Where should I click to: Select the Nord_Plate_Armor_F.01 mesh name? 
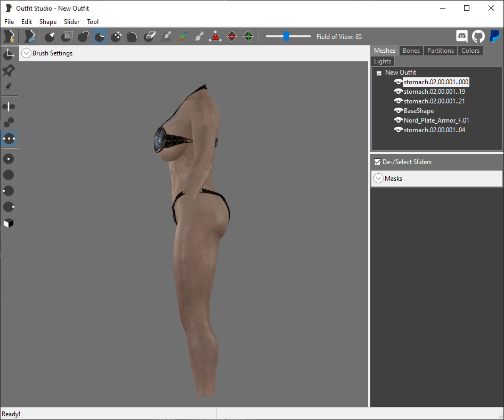click(x=436, y=120)
